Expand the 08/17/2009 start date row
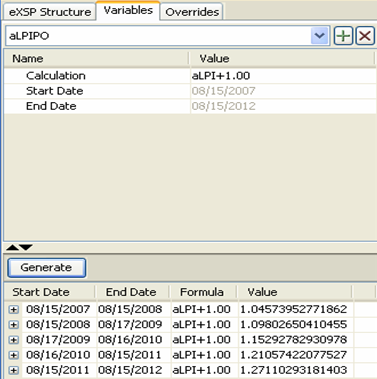Screen dimensions: 377x379 pyautogui.click(x=14, y=340)
